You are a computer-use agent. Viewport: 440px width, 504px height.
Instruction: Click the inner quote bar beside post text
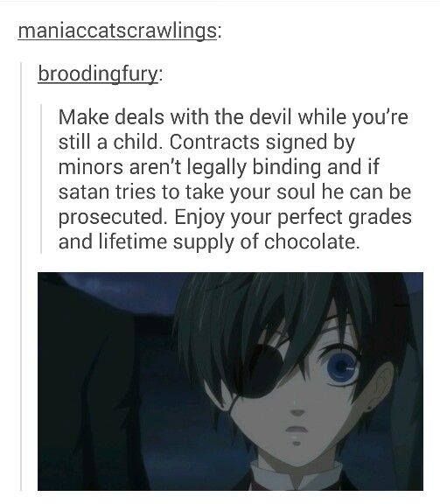[x=41, y=179]
